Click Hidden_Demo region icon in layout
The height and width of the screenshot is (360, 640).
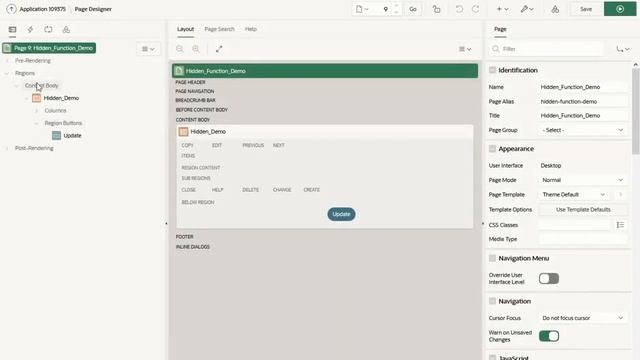pyautogui.click(x=183, y=131)
